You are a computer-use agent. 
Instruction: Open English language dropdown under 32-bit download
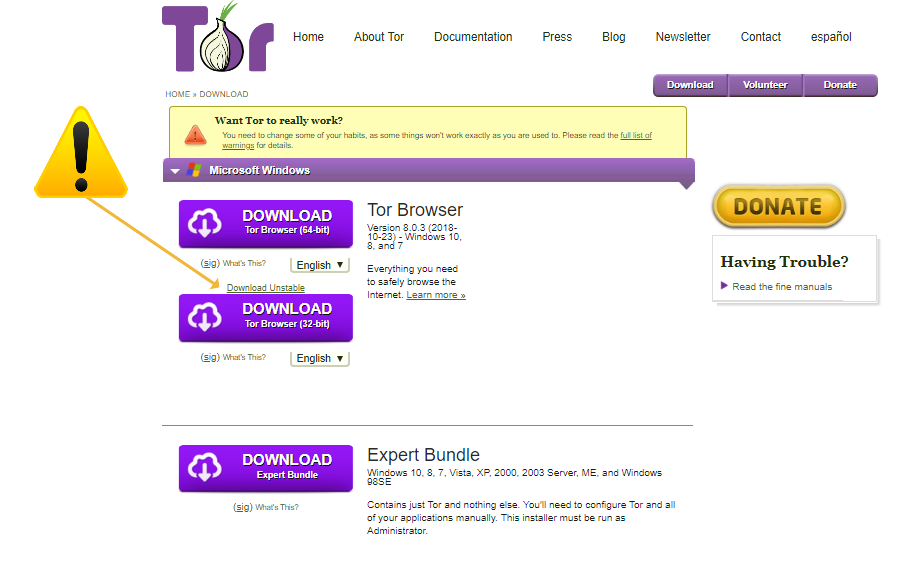click(x=320, y=358)
